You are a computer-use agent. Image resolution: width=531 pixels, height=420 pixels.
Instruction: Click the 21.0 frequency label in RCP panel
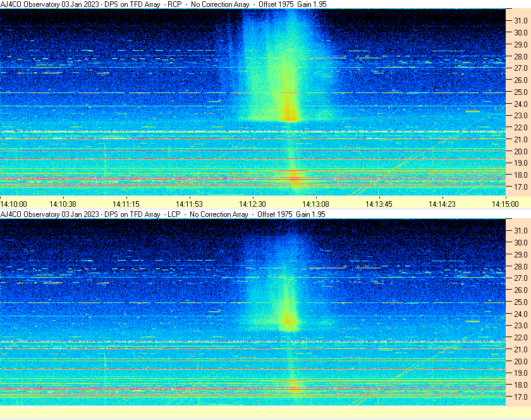(521, 139)
